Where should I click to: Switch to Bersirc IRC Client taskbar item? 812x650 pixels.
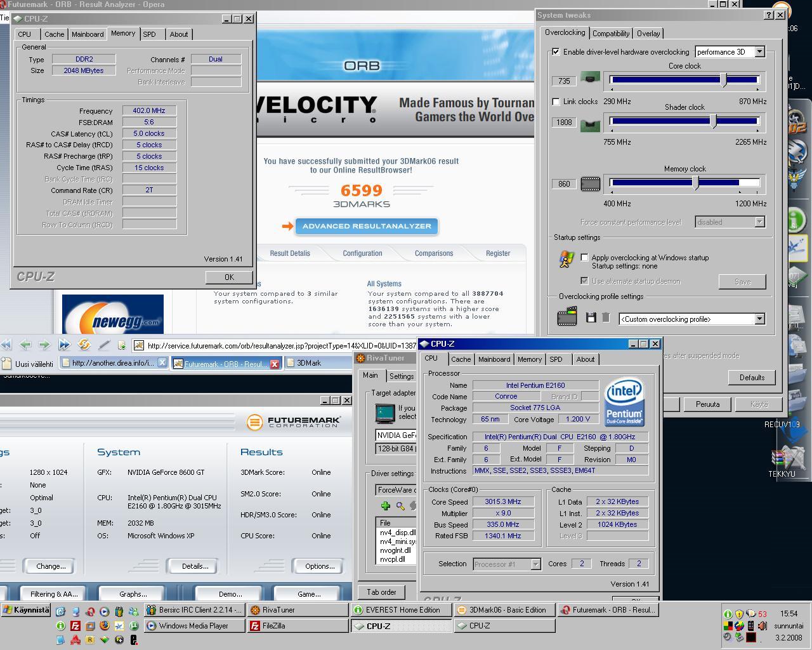tap(194, 610)
